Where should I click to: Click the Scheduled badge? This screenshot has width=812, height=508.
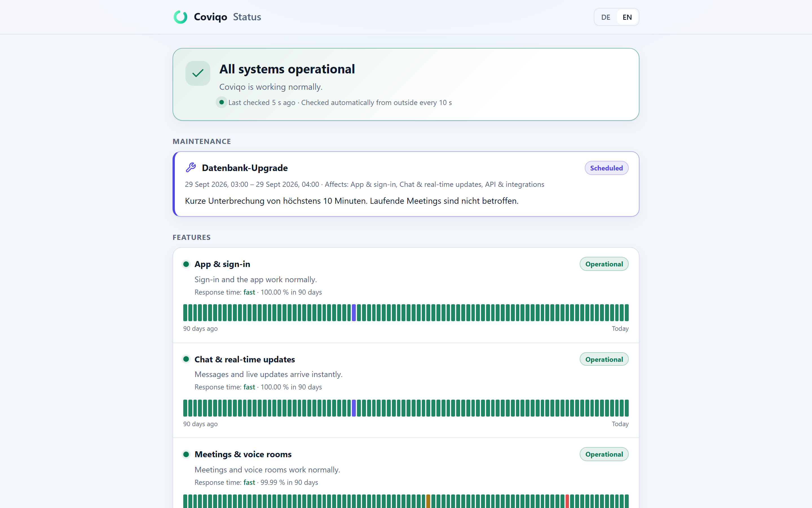pos(606,168)
